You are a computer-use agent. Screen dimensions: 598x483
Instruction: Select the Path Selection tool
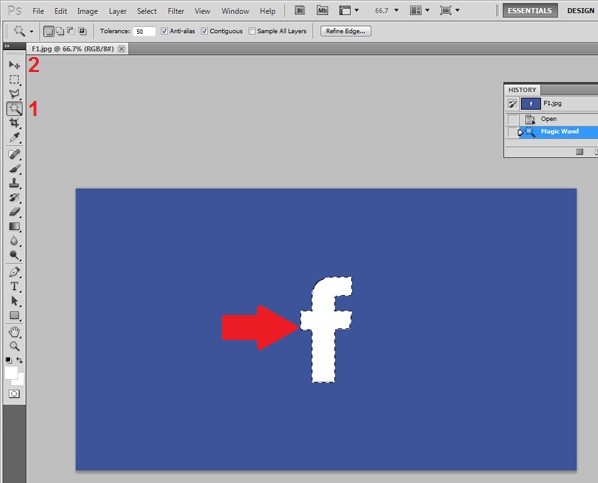coord(14,301)
